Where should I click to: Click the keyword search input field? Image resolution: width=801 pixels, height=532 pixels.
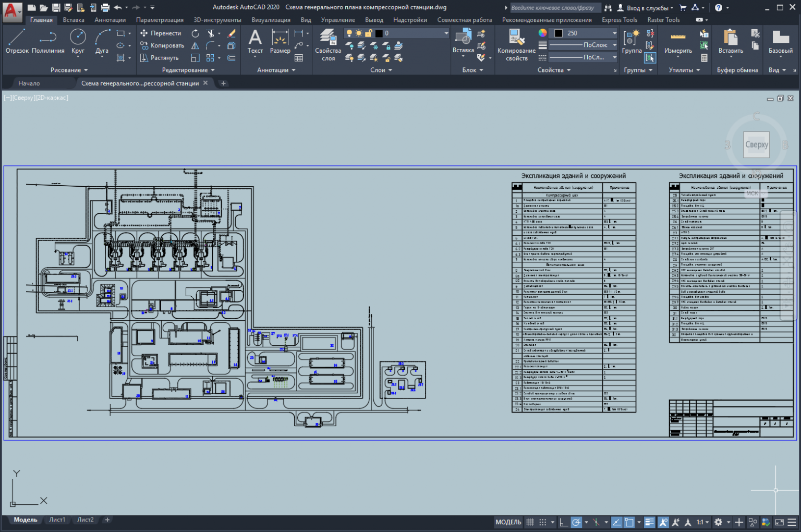(x=555, y=8)
